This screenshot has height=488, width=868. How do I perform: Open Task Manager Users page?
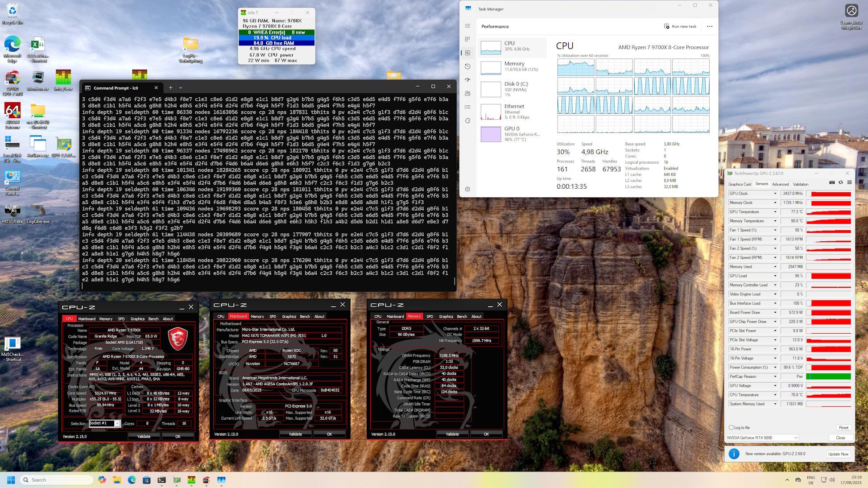(x=467, y=93)
